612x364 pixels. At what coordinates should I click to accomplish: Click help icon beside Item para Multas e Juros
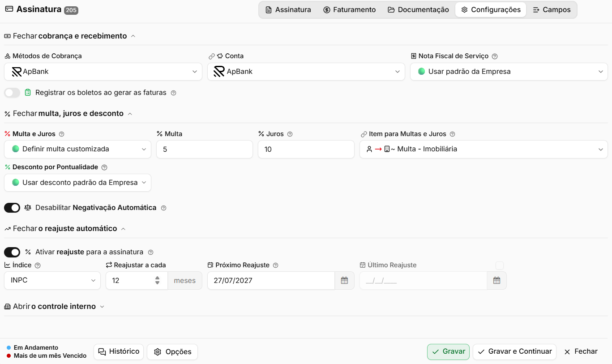click(452, 134)
